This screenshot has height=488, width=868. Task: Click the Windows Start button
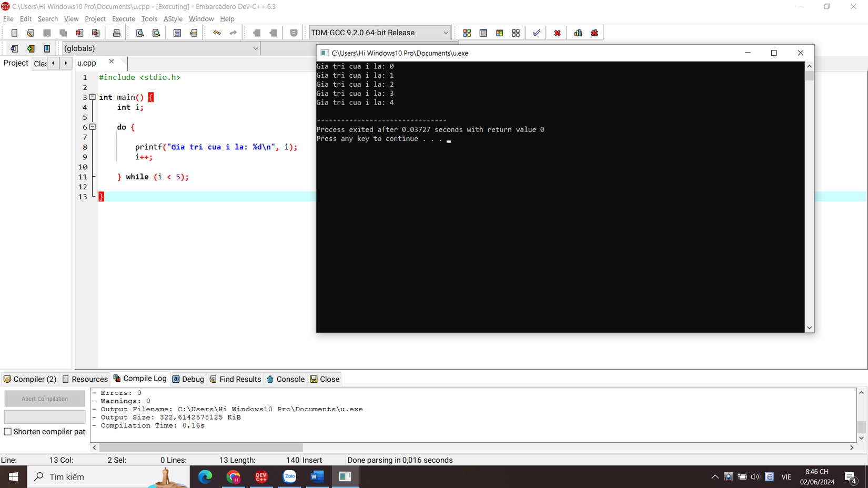[14, 477]
